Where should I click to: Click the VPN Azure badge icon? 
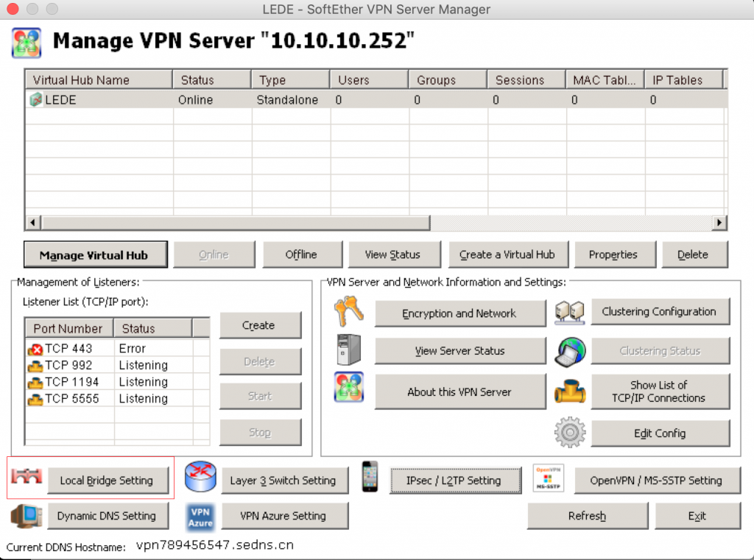[x=200, y=517]
